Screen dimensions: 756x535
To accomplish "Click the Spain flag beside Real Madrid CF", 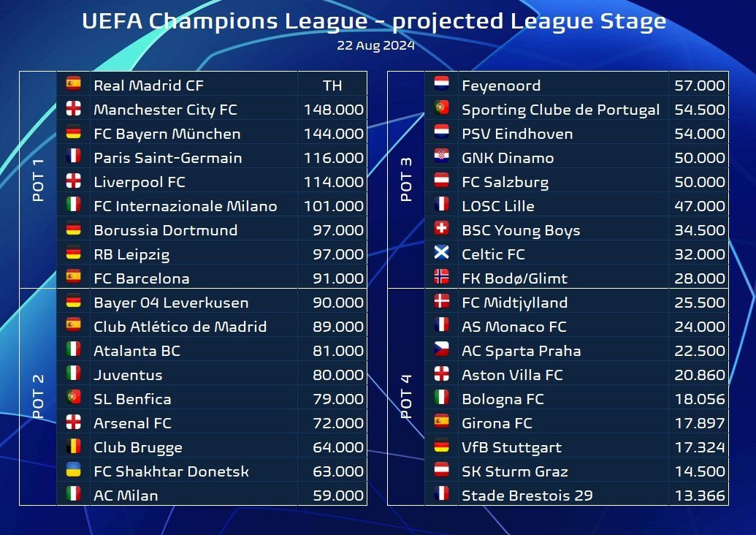I will coord(73,83).
